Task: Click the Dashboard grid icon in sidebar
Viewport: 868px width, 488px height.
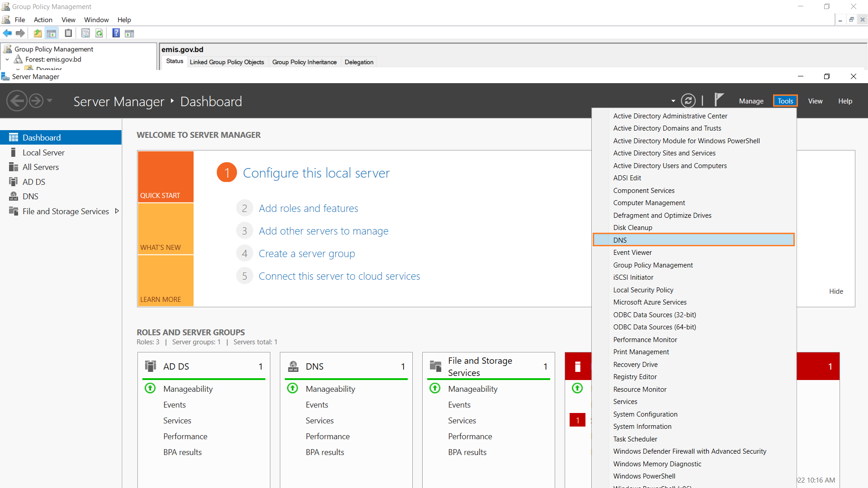Action: tap(14, 137)
